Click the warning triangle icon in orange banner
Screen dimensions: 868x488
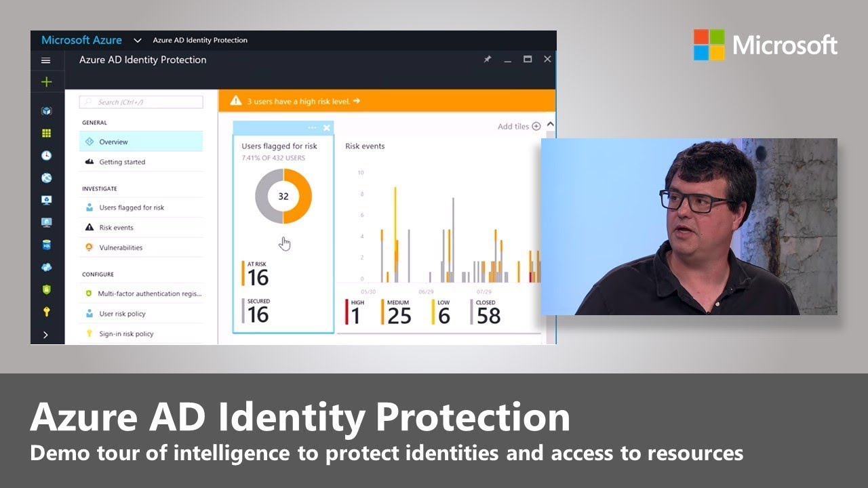tap(236, 101)
